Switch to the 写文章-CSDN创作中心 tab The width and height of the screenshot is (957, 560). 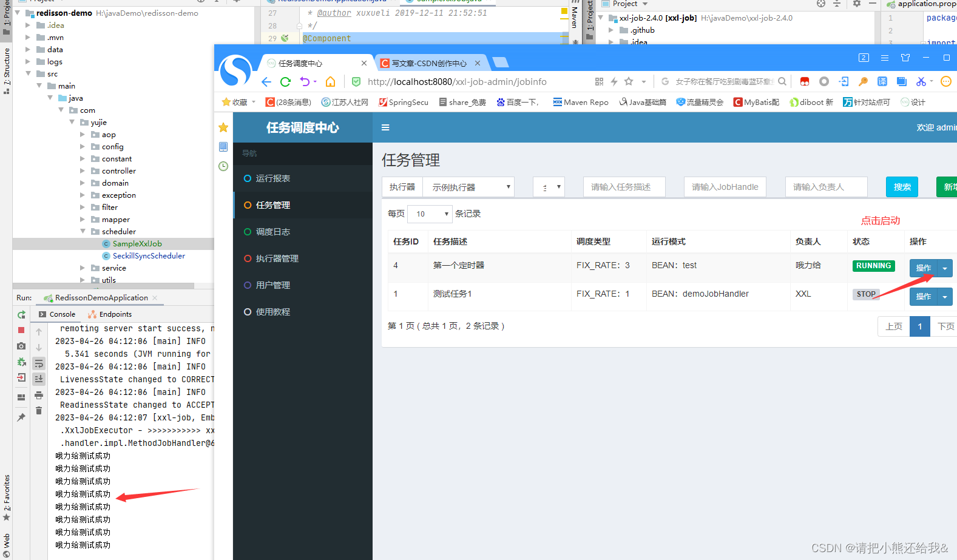[429, 63]
